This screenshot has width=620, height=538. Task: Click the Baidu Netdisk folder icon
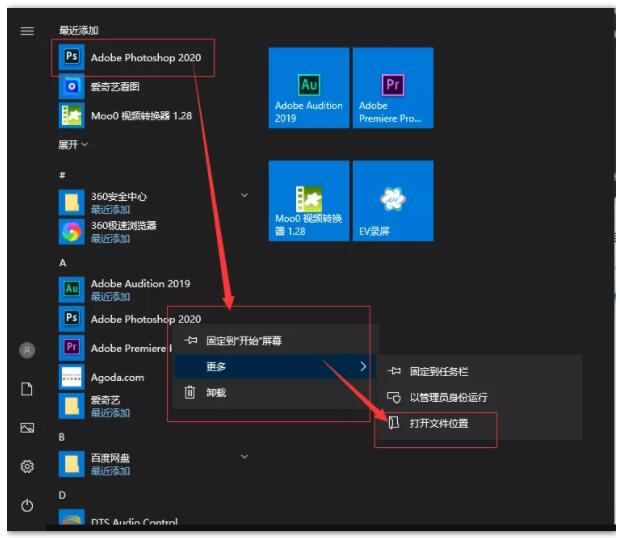pyautogui.click(x=72, y=464)
